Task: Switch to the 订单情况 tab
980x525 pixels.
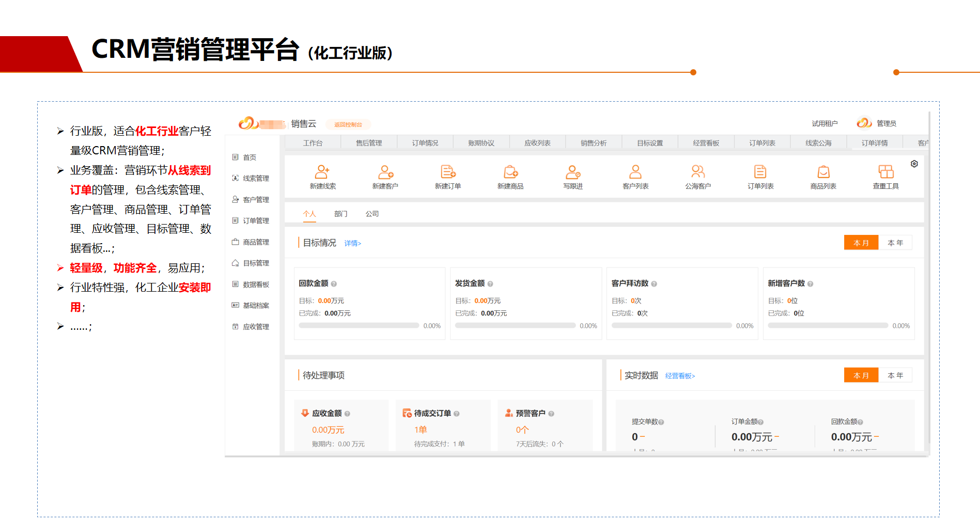Action: (425, 143)
